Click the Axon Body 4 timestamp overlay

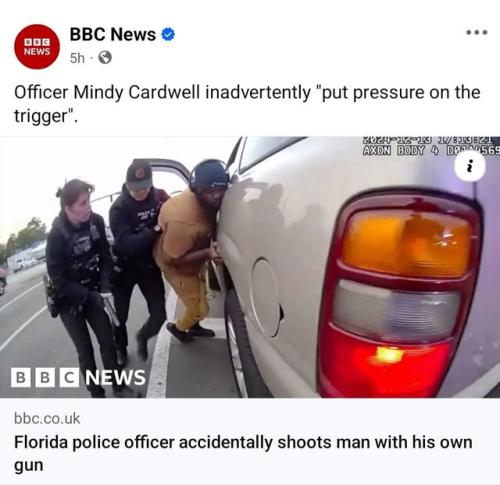click(431, 146)
